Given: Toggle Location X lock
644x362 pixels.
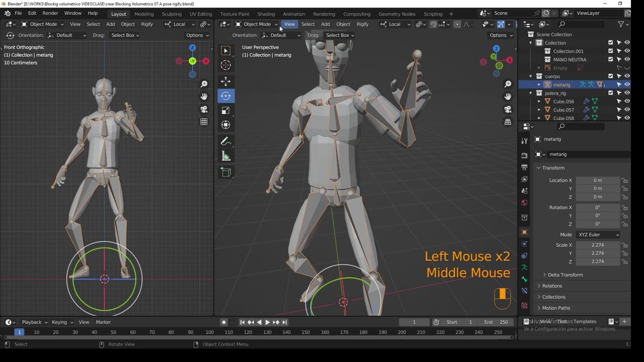Looking at the screenshot, I should [x=624, y=180].
